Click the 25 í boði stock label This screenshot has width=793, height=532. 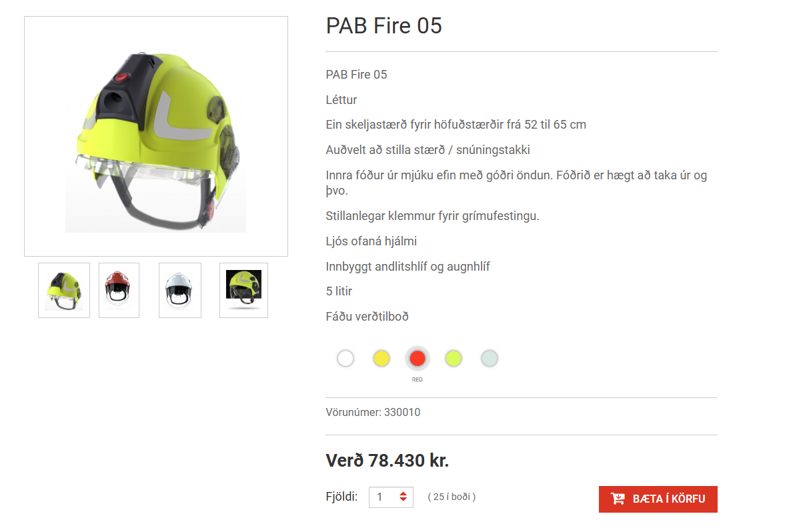(x=452, y=497)
